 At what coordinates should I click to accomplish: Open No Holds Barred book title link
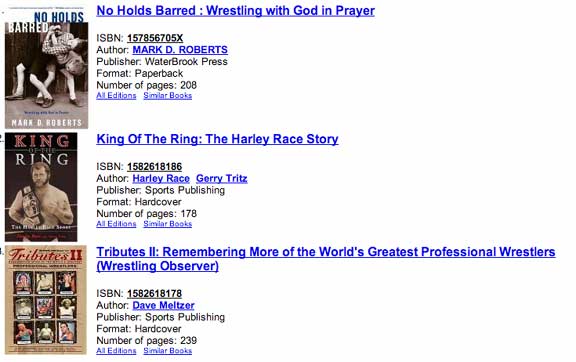235,11
